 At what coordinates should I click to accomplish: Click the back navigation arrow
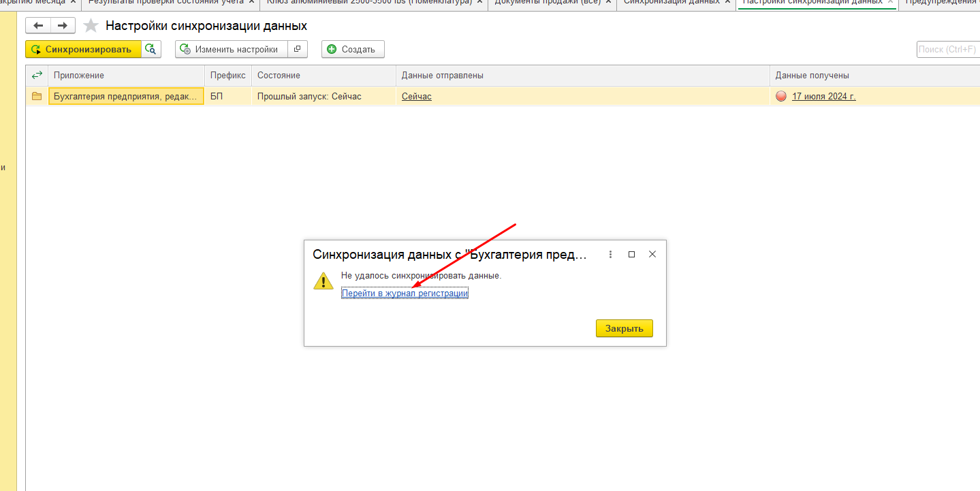coord(38,26)
